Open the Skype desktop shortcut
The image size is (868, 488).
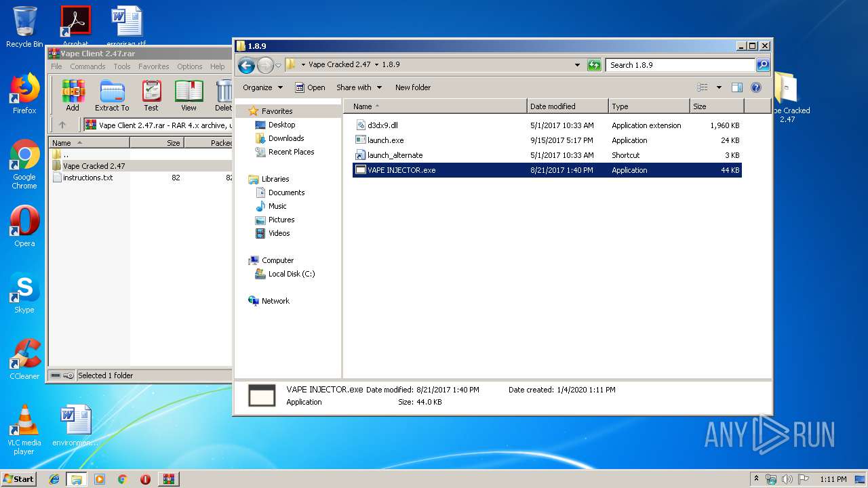(24, 293)
